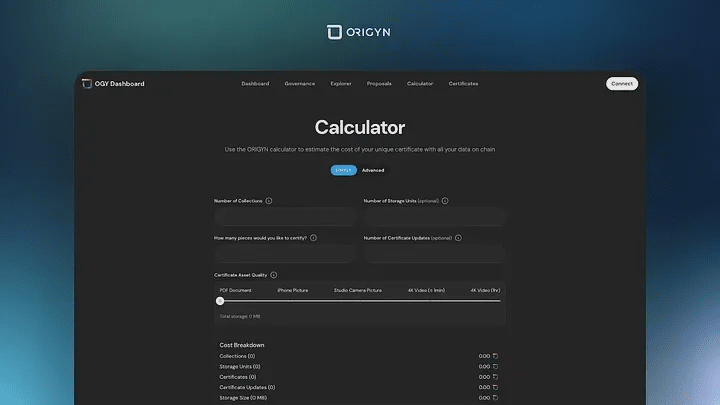Select Calculator in the top navigation
Screen dimensions: 720x405
[x=420, y=84]
